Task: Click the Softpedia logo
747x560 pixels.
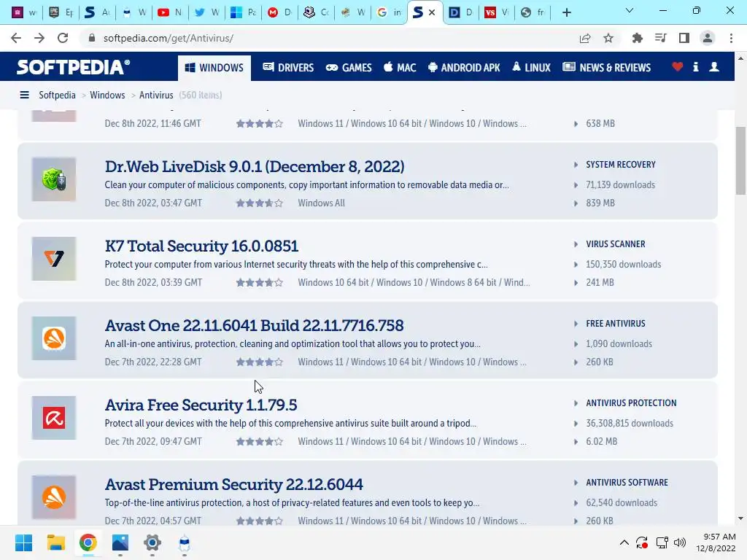Action: point(73,67)
